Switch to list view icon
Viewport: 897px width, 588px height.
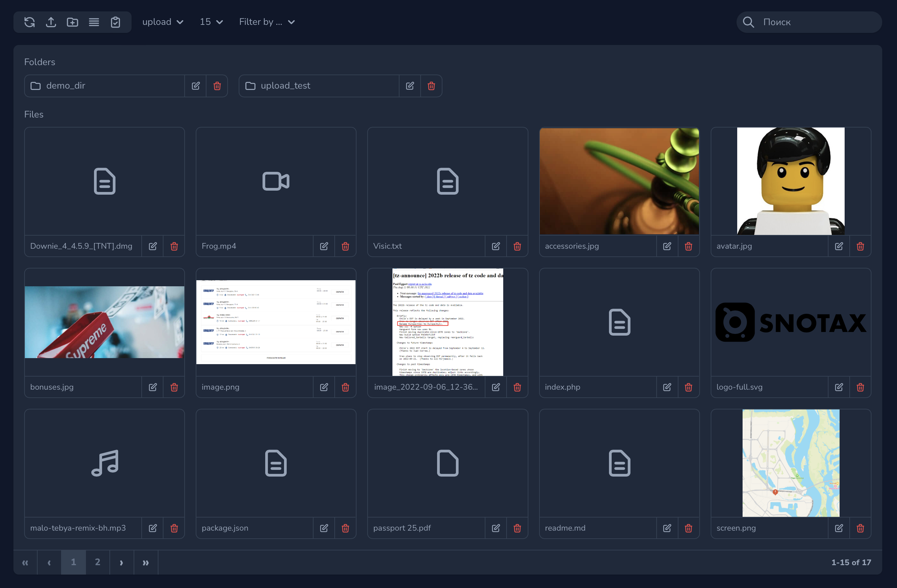94,22
